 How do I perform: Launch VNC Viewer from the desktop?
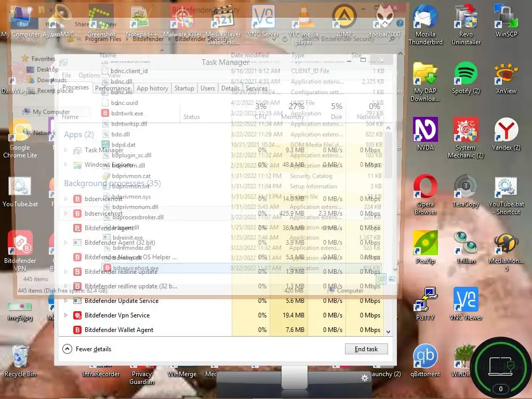click(x=466, y=304)
